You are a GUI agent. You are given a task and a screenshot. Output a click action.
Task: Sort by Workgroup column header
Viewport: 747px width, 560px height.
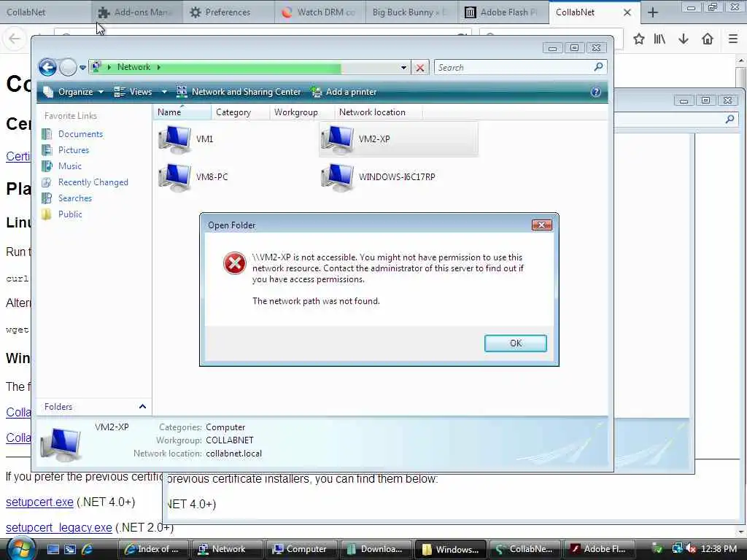click(x=302, y=112)
